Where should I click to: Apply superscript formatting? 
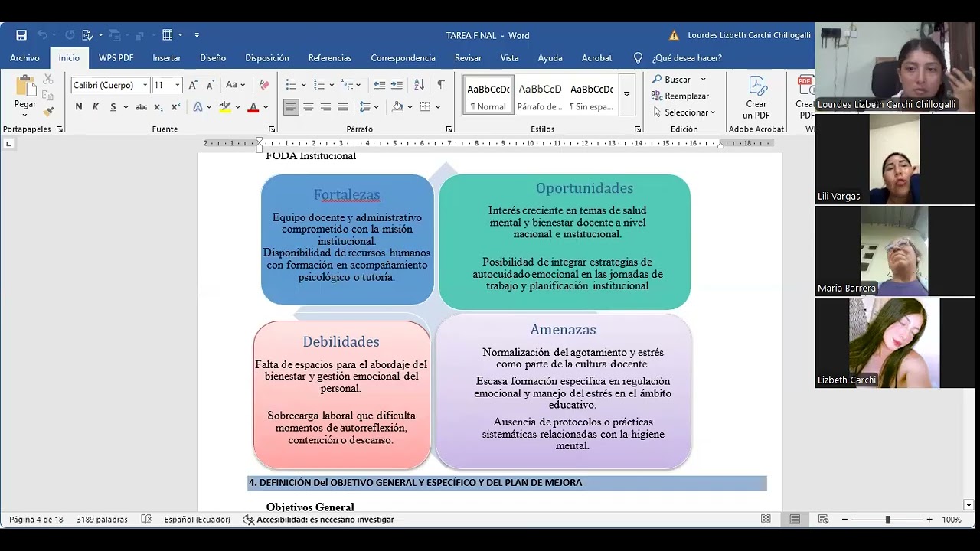tap(175, 107)
